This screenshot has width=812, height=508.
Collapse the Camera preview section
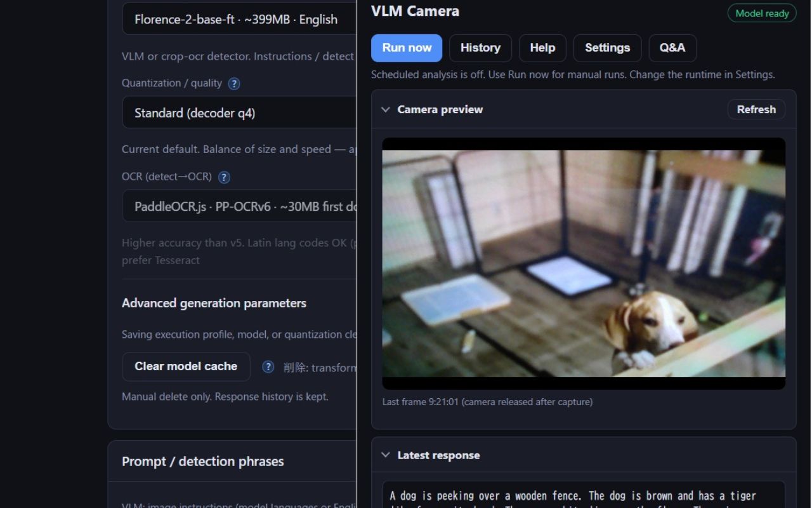[x=385, y=109]
